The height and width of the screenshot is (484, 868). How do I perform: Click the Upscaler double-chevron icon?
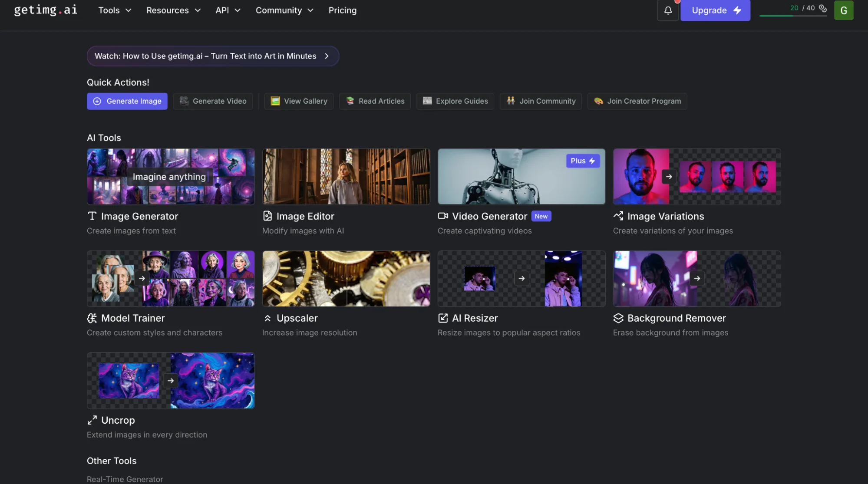click(267, 318)
